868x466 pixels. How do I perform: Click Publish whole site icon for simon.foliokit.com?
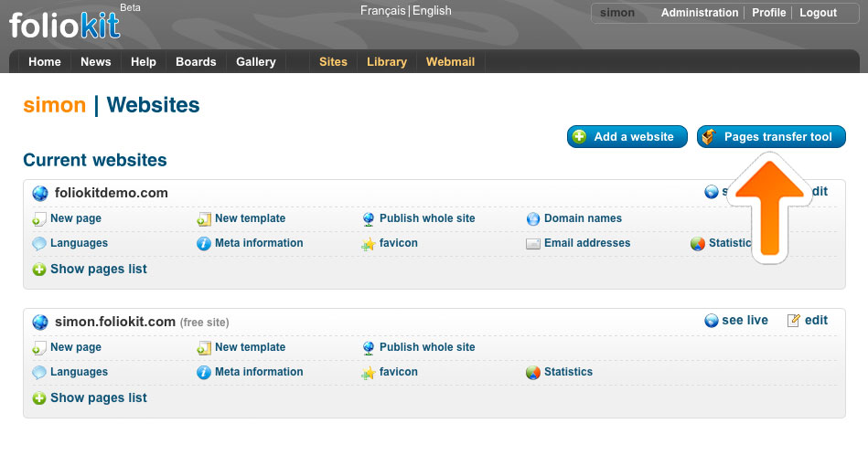(x=368, y=348)
